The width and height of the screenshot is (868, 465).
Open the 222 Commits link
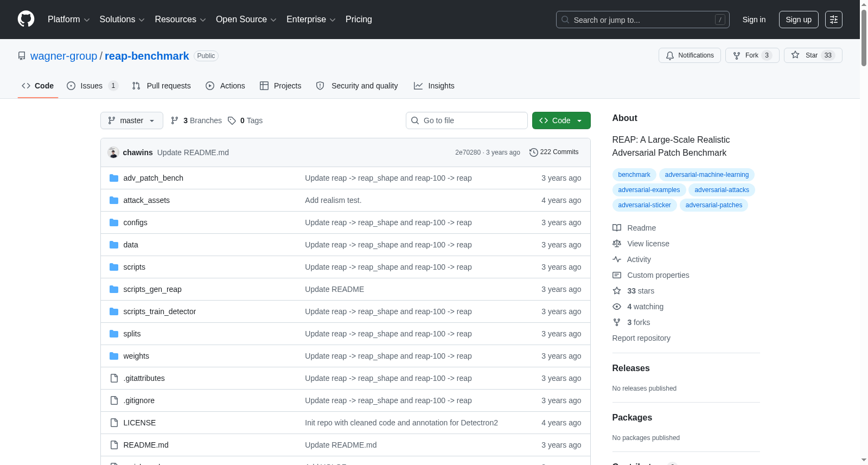554,152
